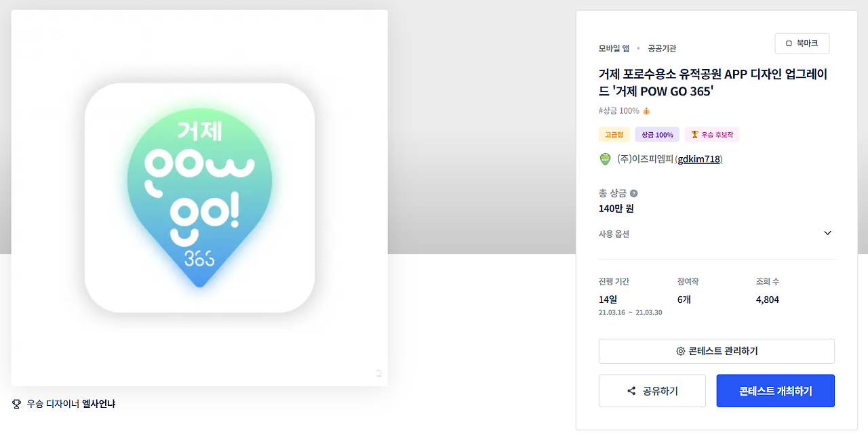Click the 고급형 tag badge
Screen dimensions: 868x435
click(x=614, y=135)
